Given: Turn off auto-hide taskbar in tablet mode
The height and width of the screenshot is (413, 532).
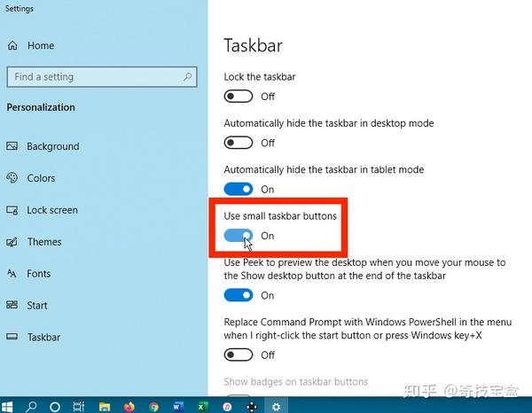Looking at the screenshot, I should (x=239, y=189).
